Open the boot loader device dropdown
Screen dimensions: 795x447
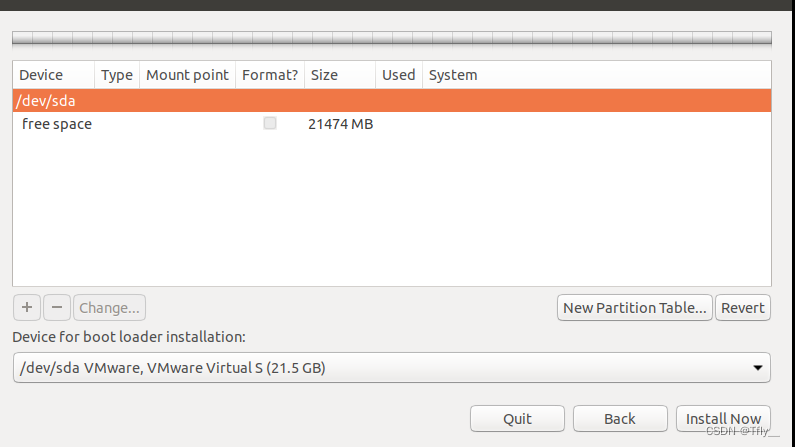[392, 367]
